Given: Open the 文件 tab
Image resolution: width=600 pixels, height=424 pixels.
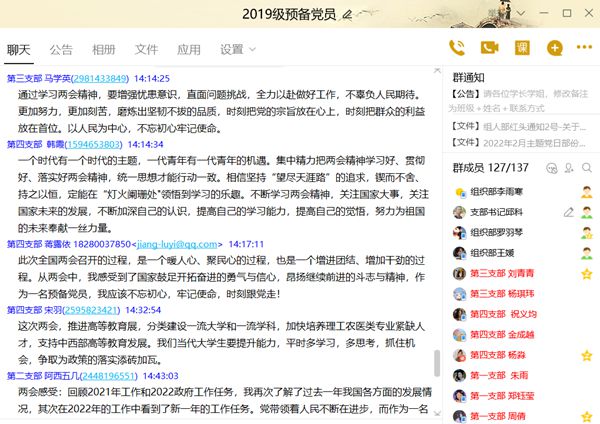Looking at the screenshot, I should coord(146,49).
